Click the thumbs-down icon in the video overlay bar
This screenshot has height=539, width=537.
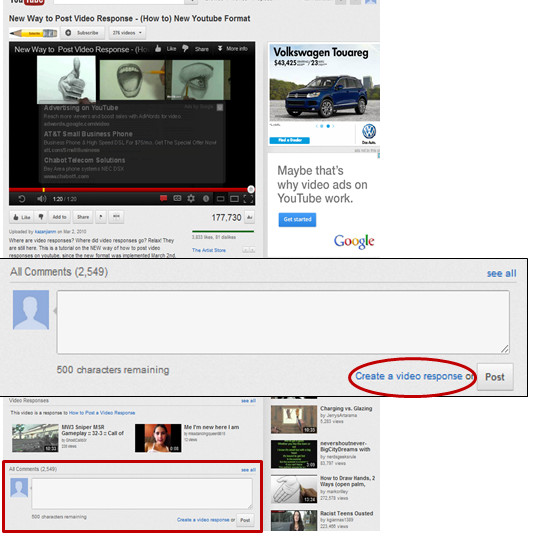[185, 49]
